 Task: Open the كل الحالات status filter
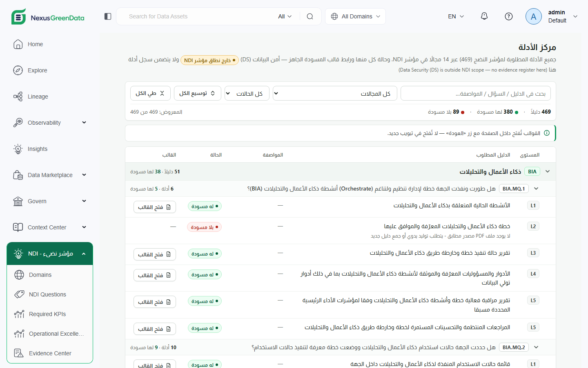tap(247, 93)
